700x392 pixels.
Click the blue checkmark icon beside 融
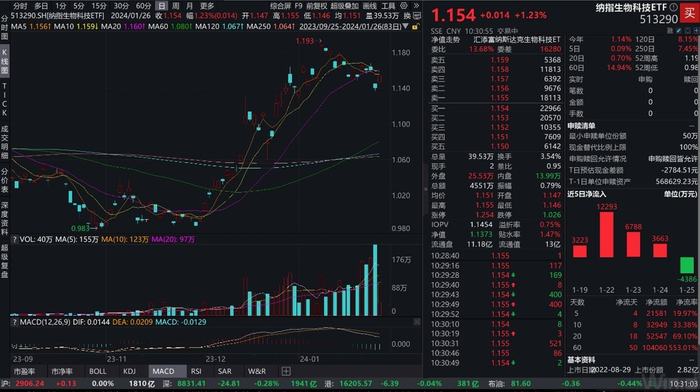(679, 31)
